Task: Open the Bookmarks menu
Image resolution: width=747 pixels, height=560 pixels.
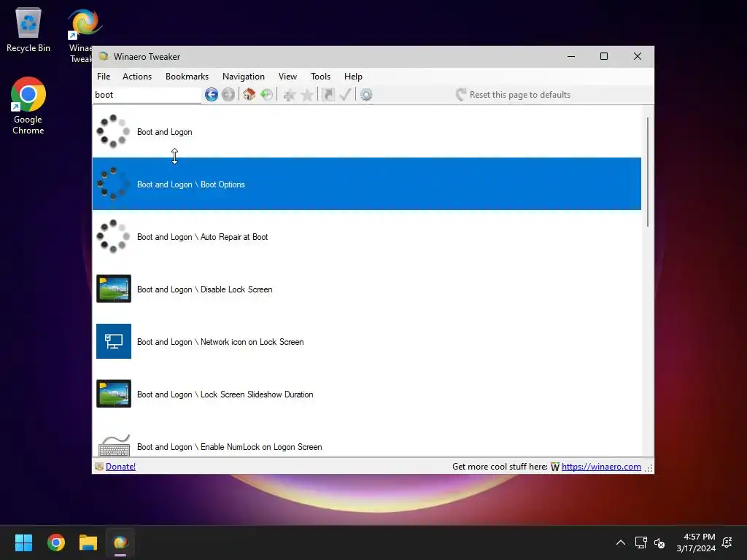Action: [187, 77]
